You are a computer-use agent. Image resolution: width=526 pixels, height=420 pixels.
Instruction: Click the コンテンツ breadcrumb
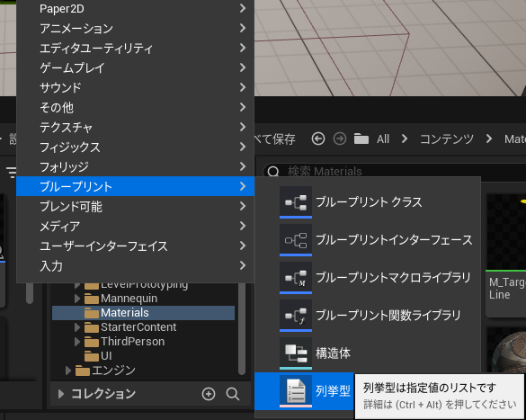[447, 139]
